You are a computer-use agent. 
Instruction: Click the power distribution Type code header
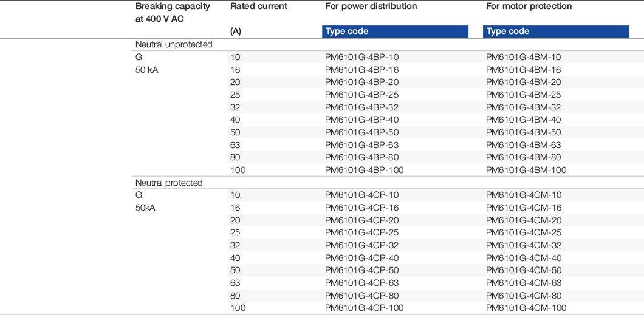[x=395, y=32]
